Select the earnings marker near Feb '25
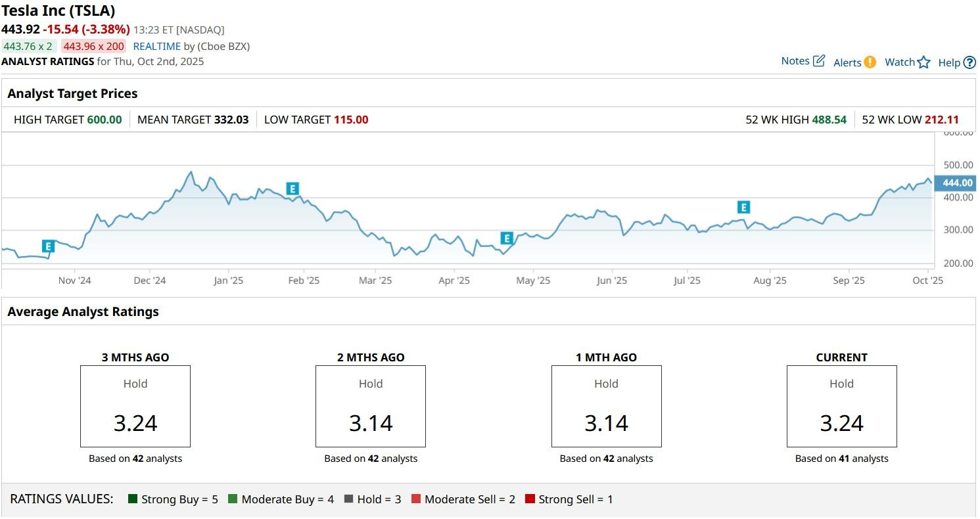Image resolution: width=980 pixels, height=519 pixels. (x=292, y=189)
